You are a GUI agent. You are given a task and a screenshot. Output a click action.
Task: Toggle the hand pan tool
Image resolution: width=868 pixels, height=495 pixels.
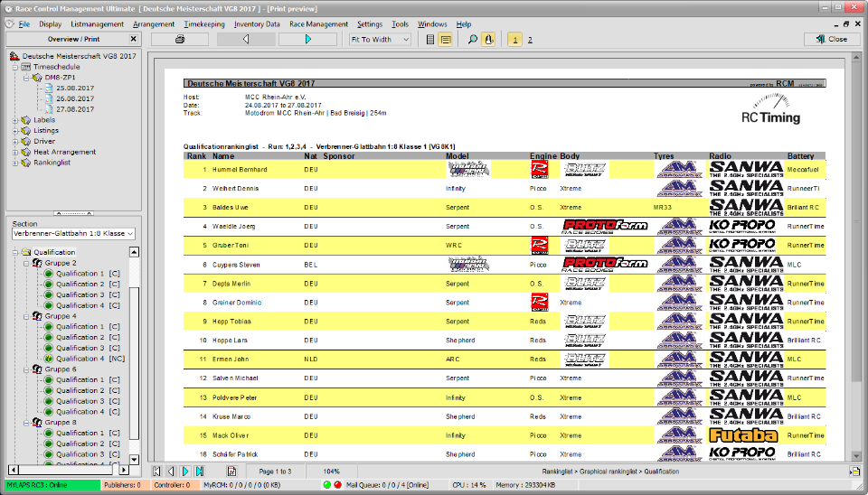click(488, 39)
